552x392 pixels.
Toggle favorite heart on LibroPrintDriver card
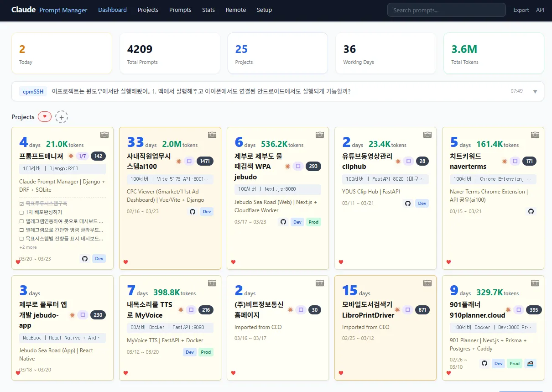(341, 373)
